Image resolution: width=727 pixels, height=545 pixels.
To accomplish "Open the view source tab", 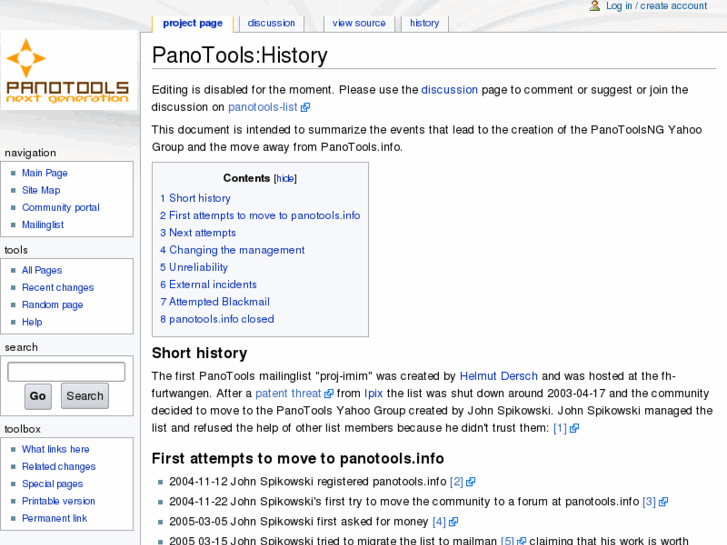I will pyautogui.click(x=359, y=23).
